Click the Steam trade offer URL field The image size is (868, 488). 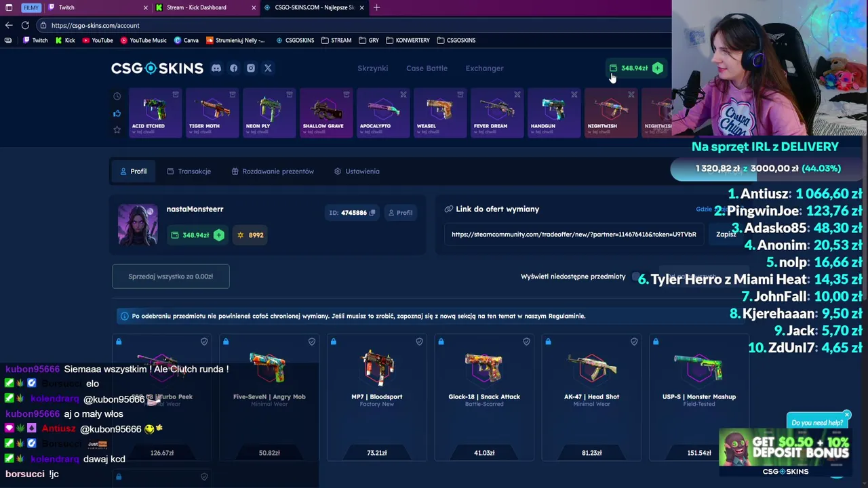(574, 235)
